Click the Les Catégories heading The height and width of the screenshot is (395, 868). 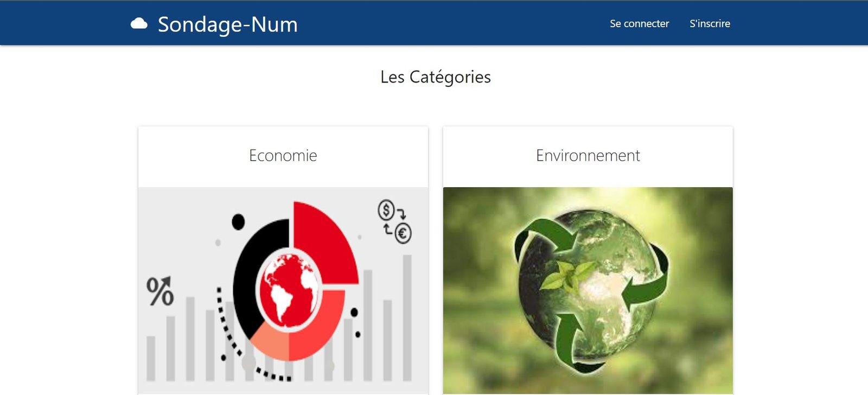pyautogui.click(x=435, y=77)
